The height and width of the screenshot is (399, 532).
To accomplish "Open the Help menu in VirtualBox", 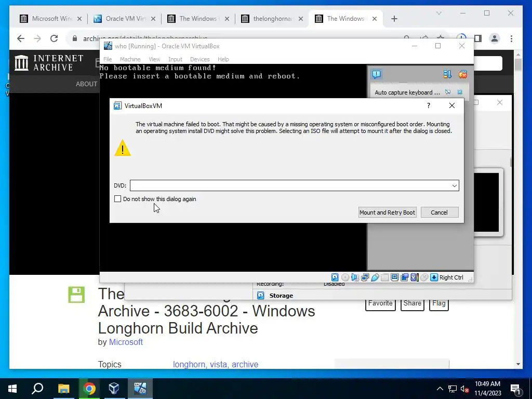I will (223, 59).
